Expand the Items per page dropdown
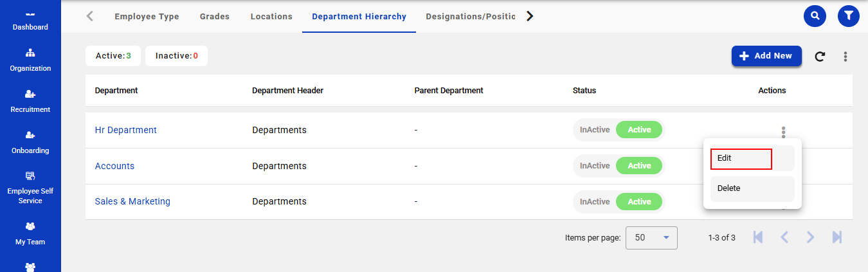868x272 pixels. pos(651,238)
